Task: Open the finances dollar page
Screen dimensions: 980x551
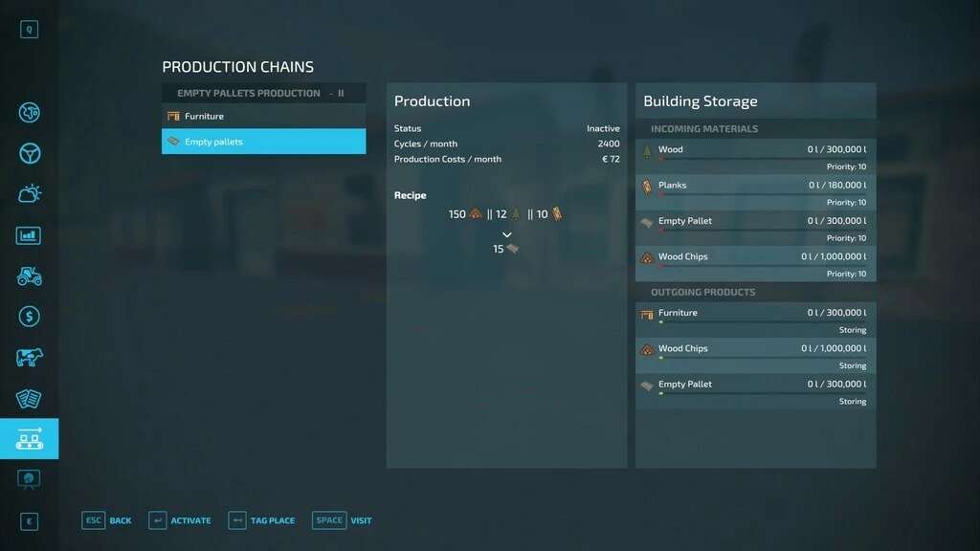Action: 29,317
